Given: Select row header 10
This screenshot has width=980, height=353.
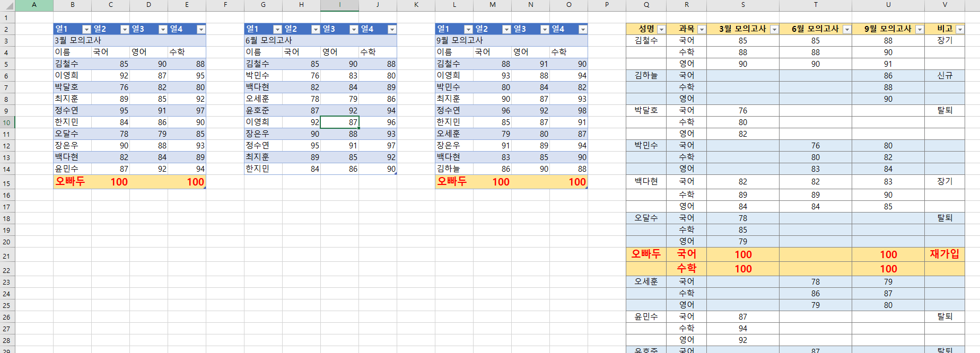Looking at the screenshot, I should tap(7, 122).
